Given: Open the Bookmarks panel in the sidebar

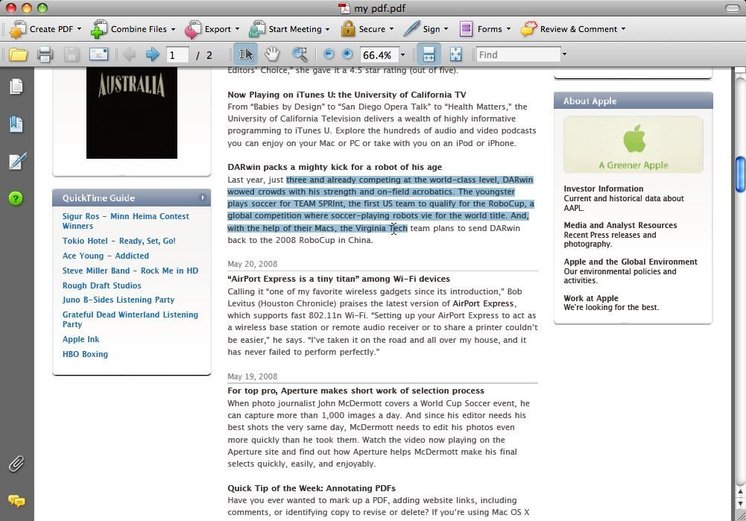Looking at the screenshot, I should click(x=16, y=124).
